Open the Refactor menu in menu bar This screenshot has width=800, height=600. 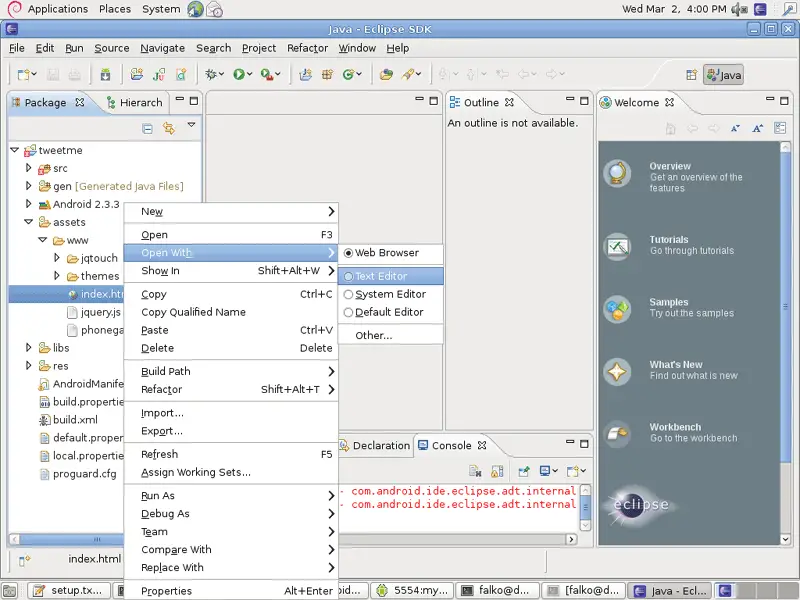tap(307, 48)
